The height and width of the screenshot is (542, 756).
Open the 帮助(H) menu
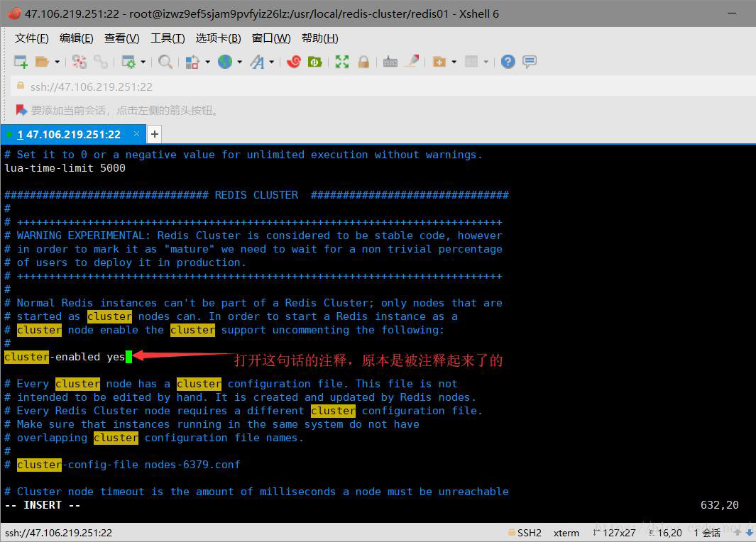click(319, 38)
